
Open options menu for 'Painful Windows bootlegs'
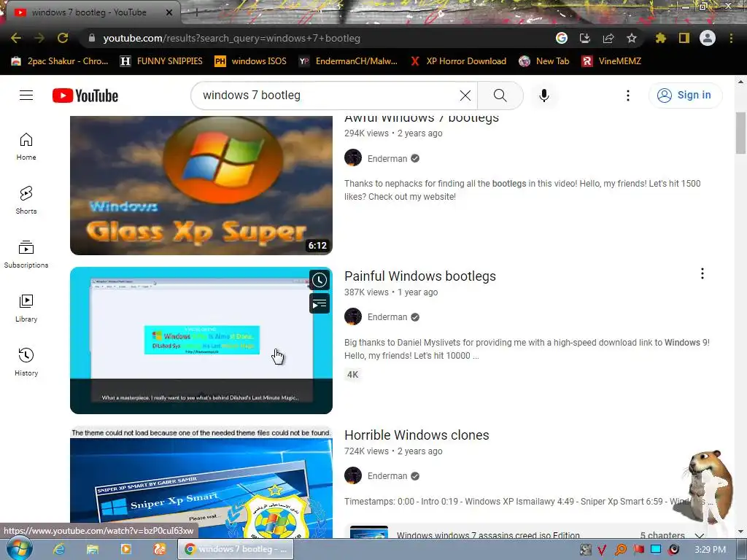pyautogui.click(x=703, y=273)
